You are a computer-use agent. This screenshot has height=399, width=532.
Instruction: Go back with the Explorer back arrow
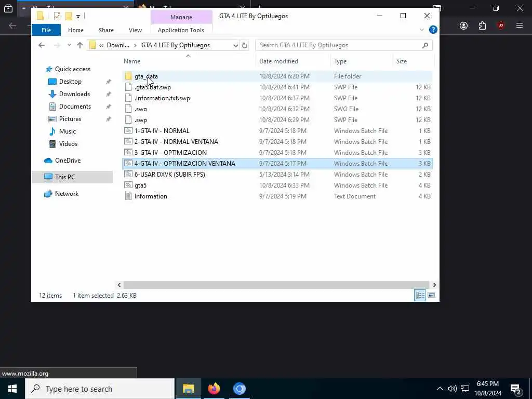42,45
